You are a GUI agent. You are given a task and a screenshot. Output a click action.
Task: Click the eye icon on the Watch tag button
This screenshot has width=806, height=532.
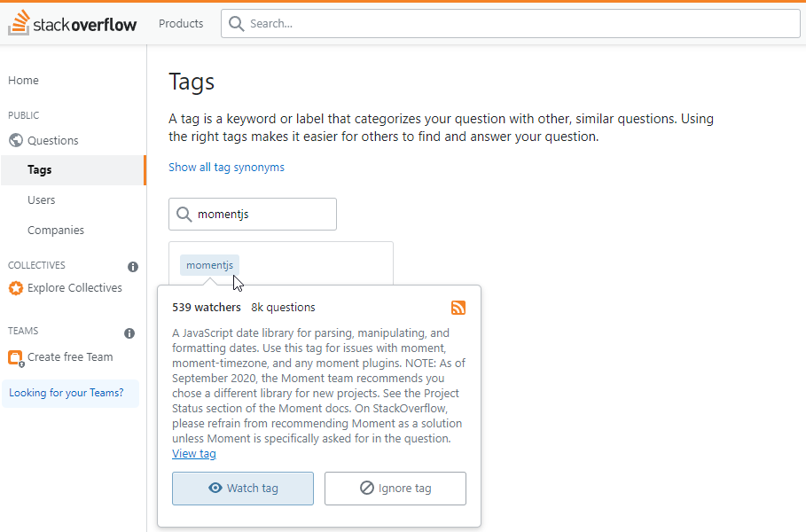pos(213,488)
